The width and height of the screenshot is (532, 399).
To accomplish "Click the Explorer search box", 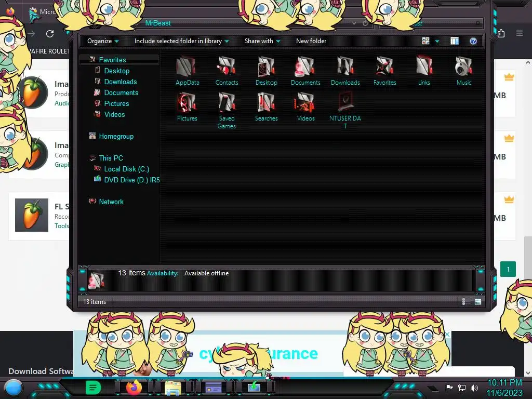I will click(x=431, y=23).
